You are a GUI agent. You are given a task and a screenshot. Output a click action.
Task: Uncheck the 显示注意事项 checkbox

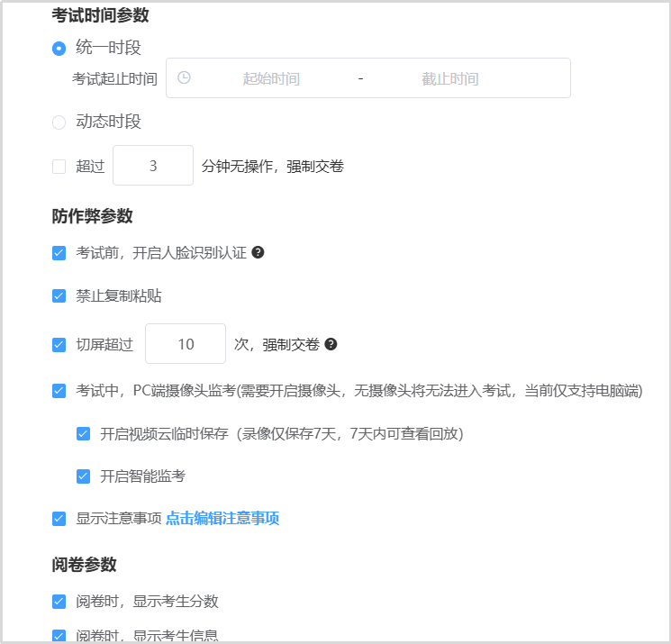click(x=59, y=519)
